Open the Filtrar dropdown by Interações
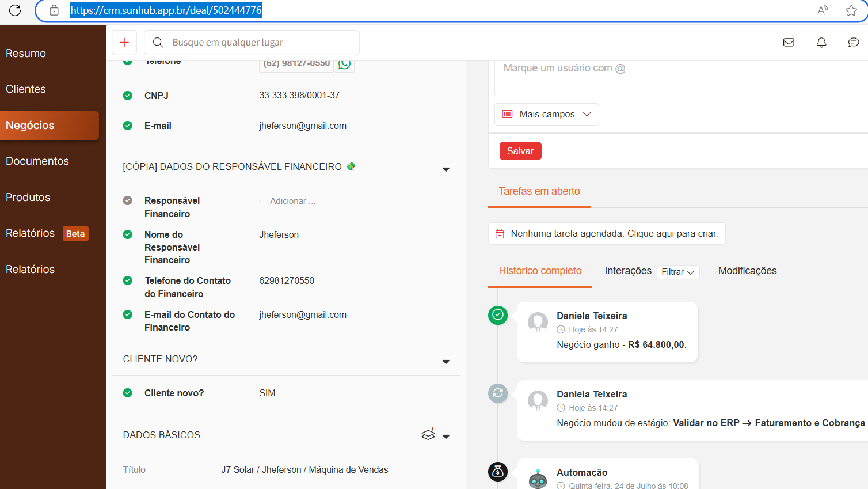Screen dimensions: 868x489 (677, 272)
